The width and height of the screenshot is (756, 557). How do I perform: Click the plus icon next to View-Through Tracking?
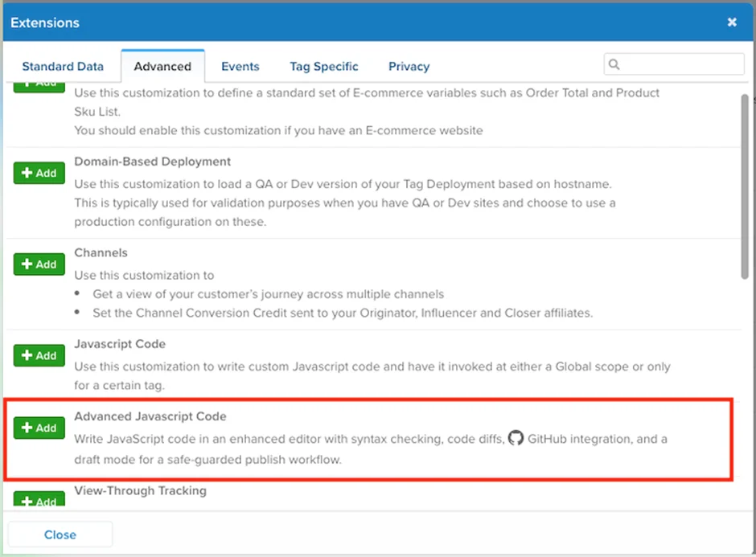[27, 502]
